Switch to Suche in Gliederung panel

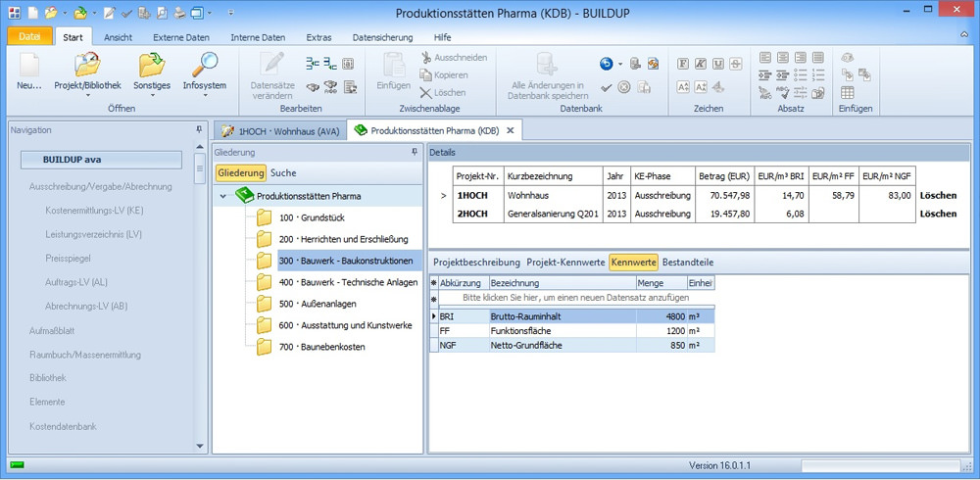283,173
